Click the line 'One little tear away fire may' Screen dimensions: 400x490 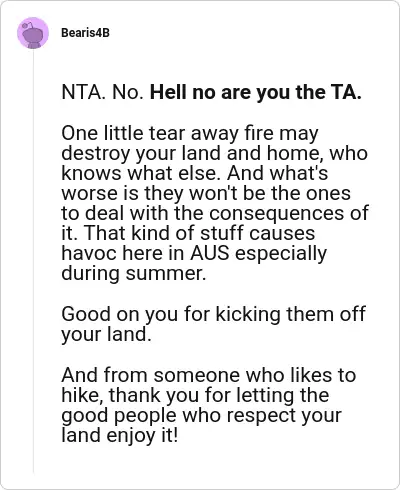(190, 134)
